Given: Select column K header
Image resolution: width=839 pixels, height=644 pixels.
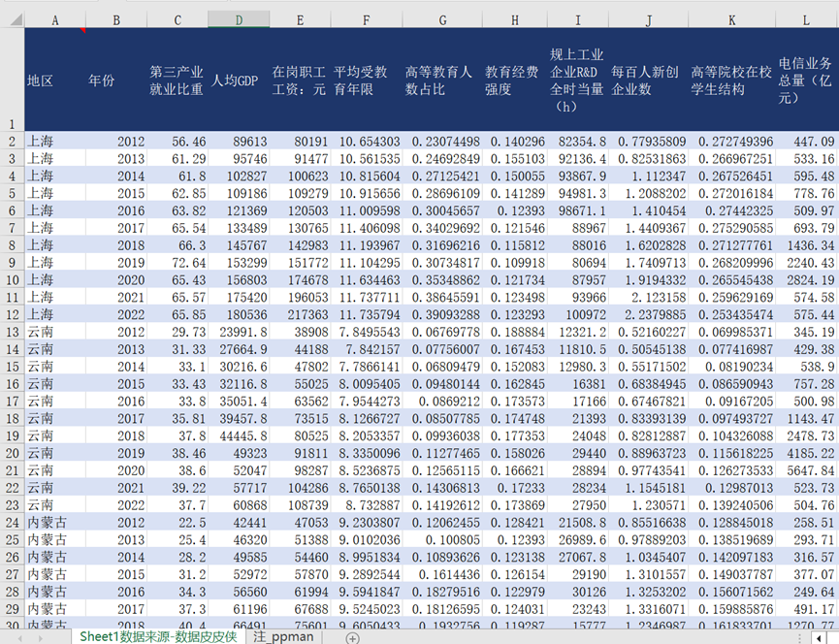Looking at the screenshot, I should 731,20.
